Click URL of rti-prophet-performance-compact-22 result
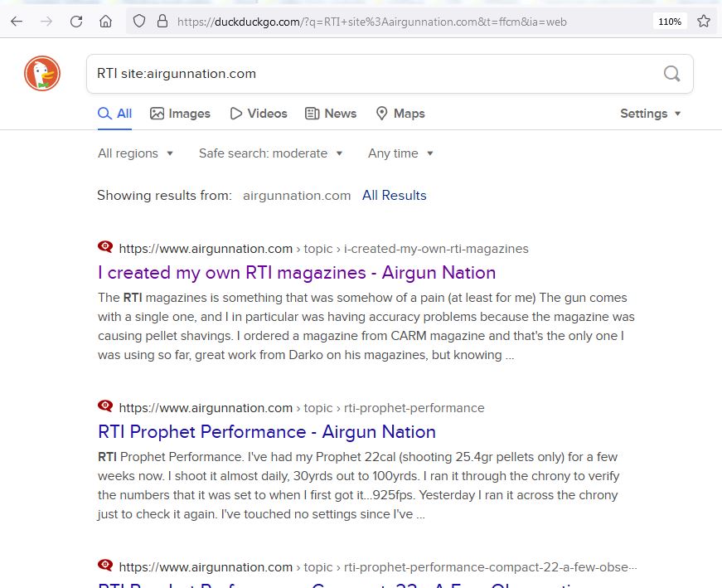 point(378,567)
